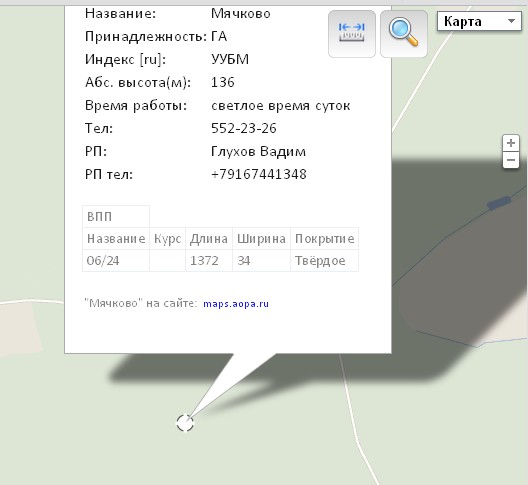Zoom out with the minus button
528x485 pixels.
click(x=511, y=160)
